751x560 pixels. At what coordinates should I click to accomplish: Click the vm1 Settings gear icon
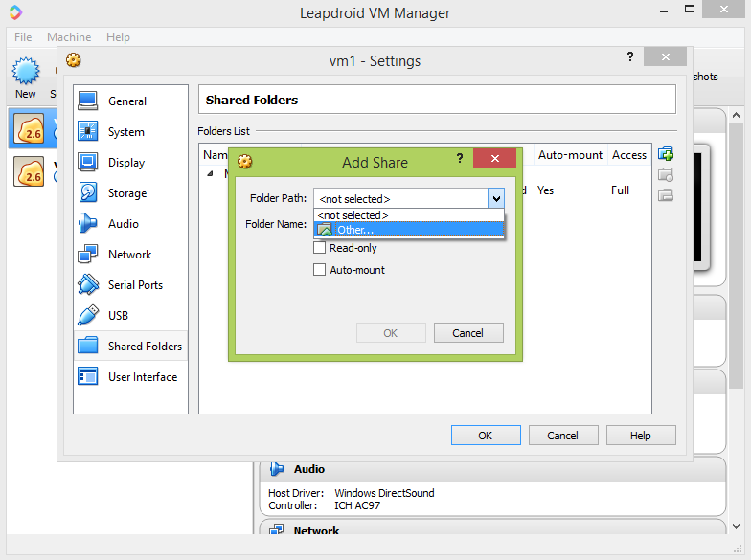73,60
